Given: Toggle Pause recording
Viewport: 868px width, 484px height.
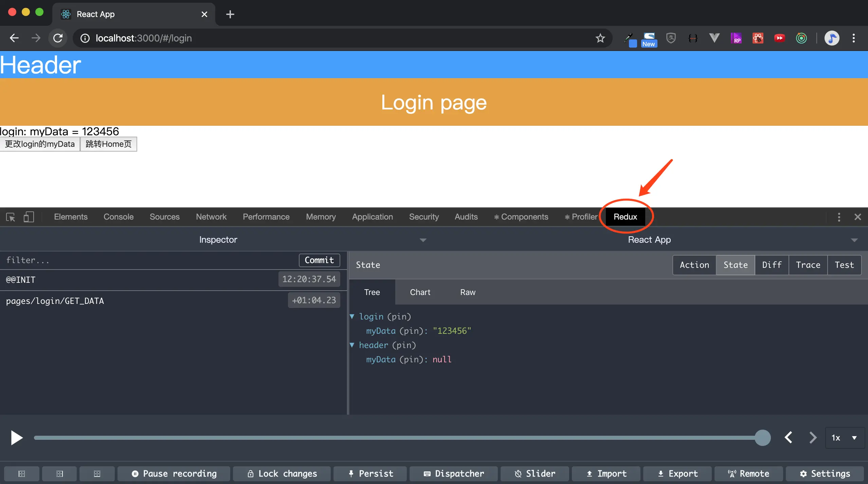Looking at the screenshot, I should [x=174, y=474].
